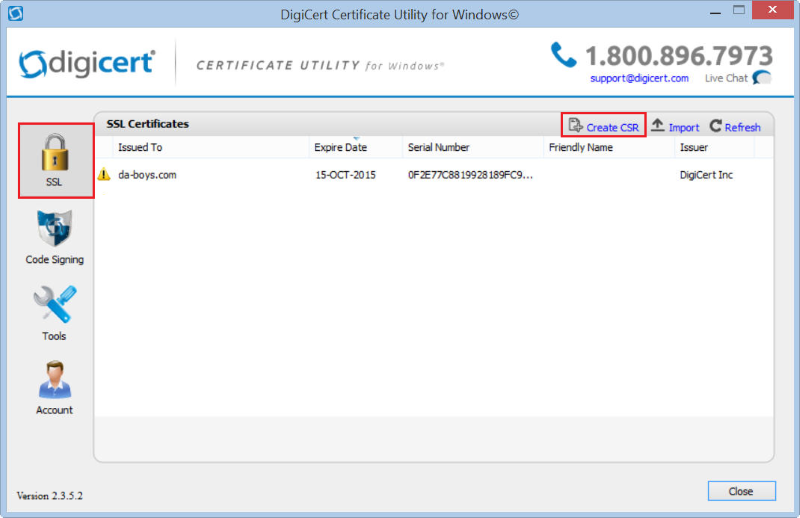This screenshot has height=518, width=800.
Task: Sort by the Issued To column header
Action: tap(210, 147)
